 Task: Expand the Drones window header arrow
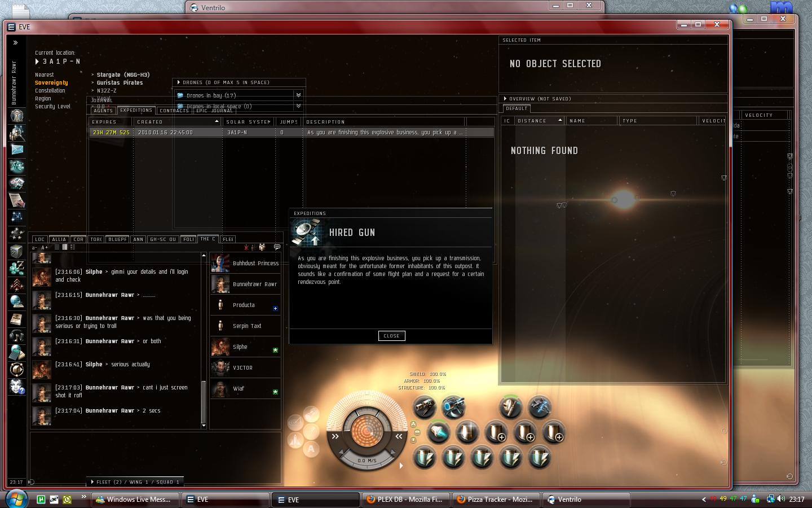pyautogui.click(x=179, y=82)
